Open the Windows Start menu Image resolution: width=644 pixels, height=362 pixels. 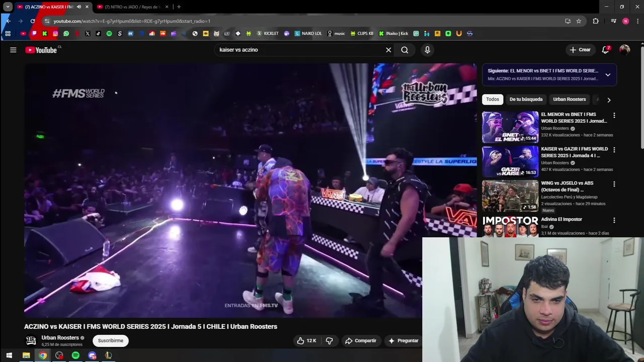(x=9, y=355)
